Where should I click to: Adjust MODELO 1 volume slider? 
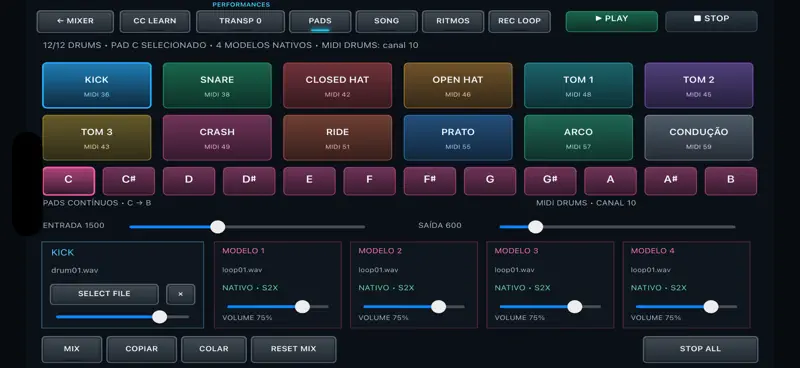pos(278,307)
